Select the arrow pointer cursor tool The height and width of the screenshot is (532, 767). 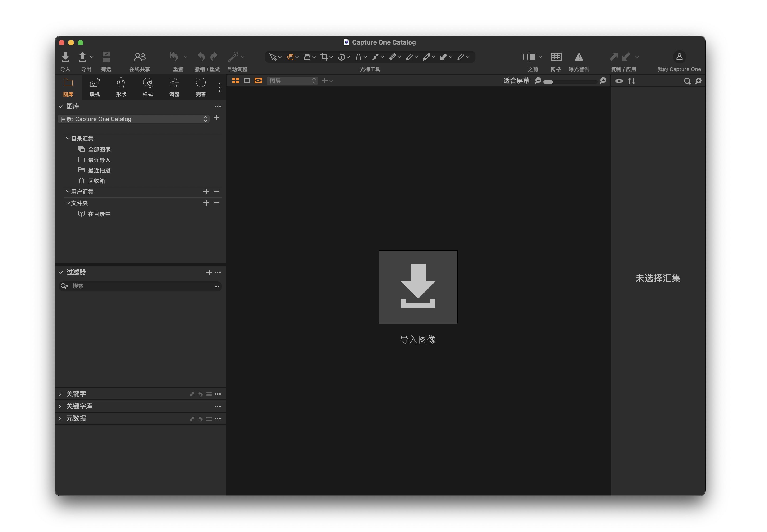[x=273, y=57]
